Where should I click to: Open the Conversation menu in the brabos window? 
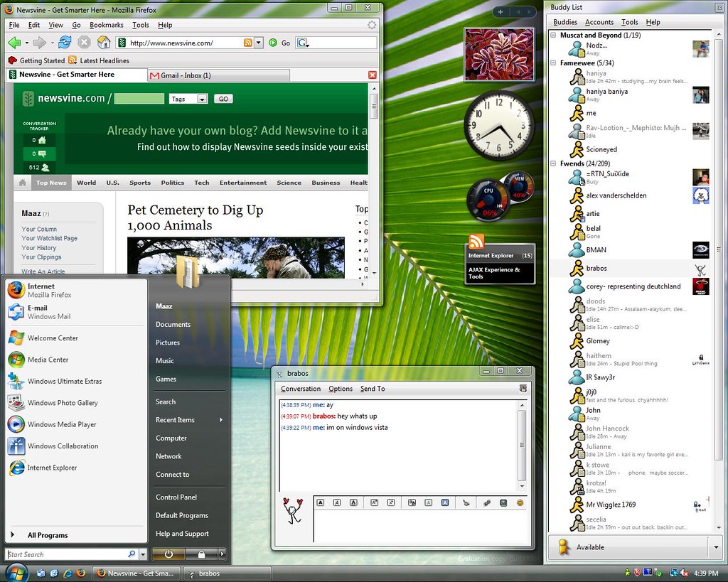(301, 389)
